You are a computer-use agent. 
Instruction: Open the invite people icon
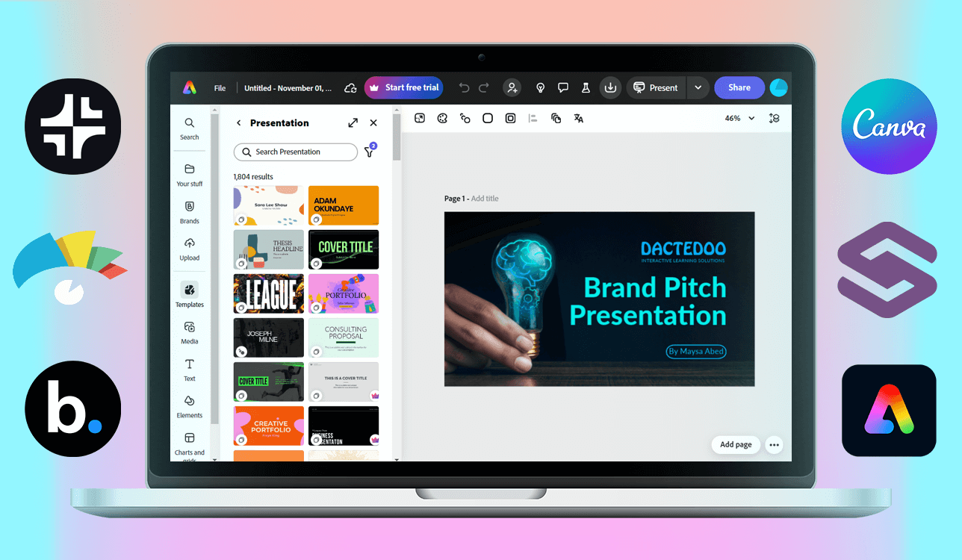click(512, 87)
